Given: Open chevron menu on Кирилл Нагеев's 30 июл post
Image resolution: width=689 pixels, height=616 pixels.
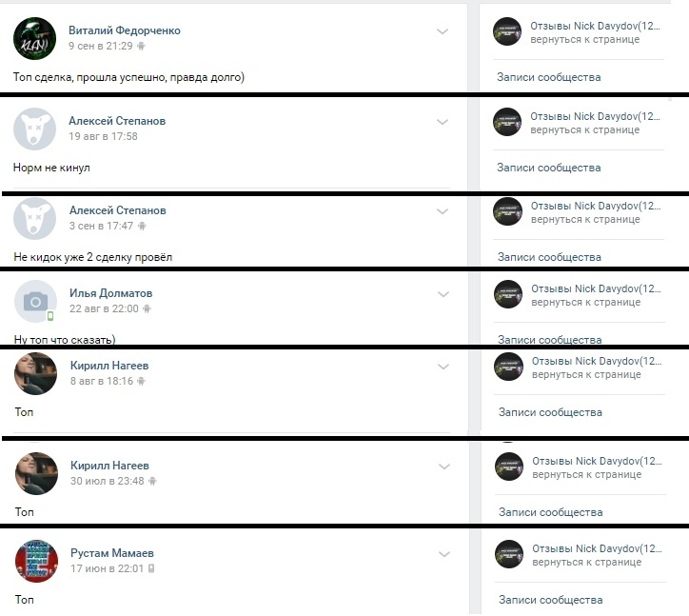Looking at the screenshot, I should coord(444,467).
